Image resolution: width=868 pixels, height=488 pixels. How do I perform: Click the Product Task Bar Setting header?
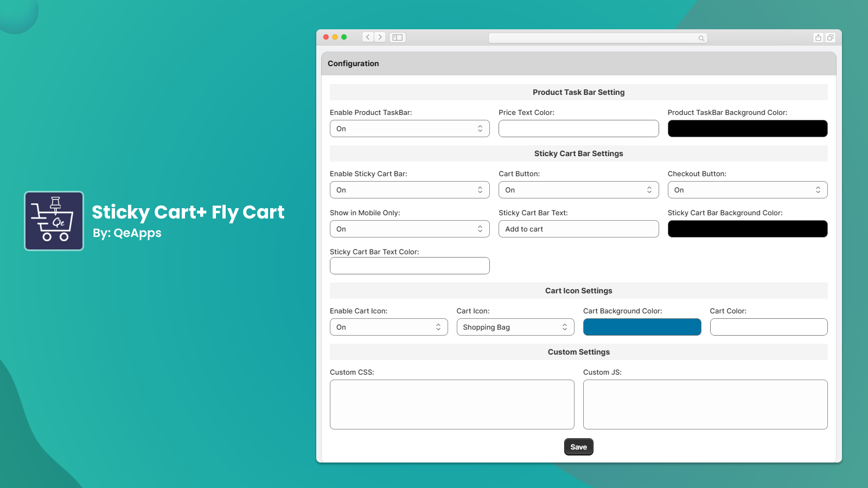pyautogui.click(x=579, y=92)
